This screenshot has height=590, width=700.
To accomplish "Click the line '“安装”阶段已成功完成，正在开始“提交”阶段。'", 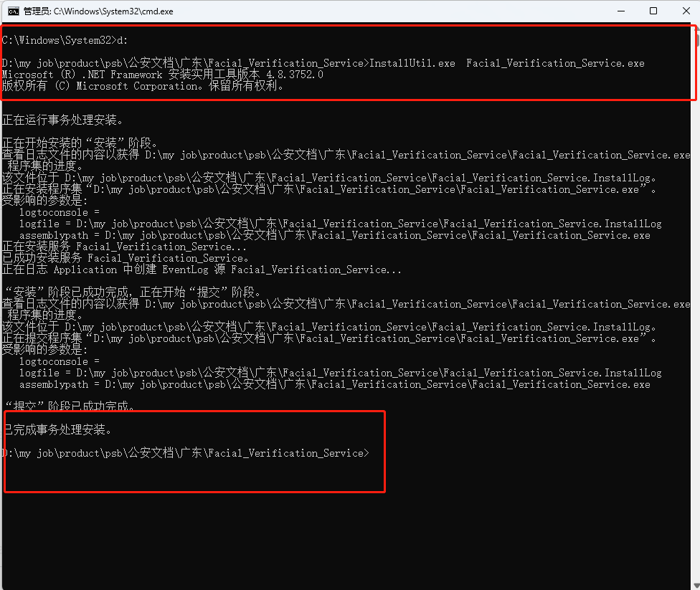I will coord(131,292).
